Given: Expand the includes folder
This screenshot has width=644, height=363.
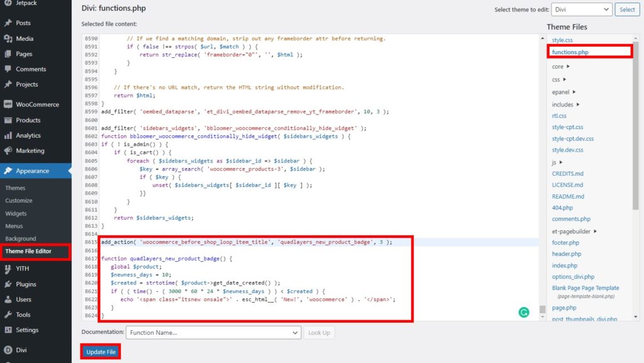Looking at the screenshot, I should [565, 104].
